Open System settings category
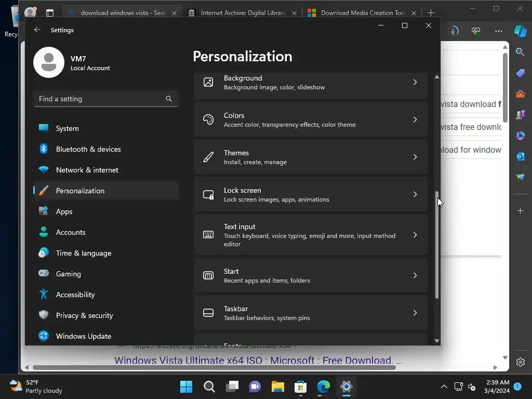This screenshot has height=399, width=532. coord(106,128)
